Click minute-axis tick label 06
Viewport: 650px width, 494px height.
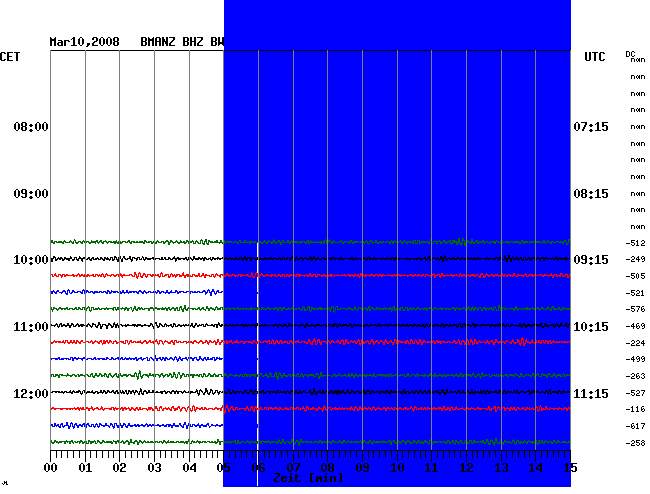tap(258, 468)
